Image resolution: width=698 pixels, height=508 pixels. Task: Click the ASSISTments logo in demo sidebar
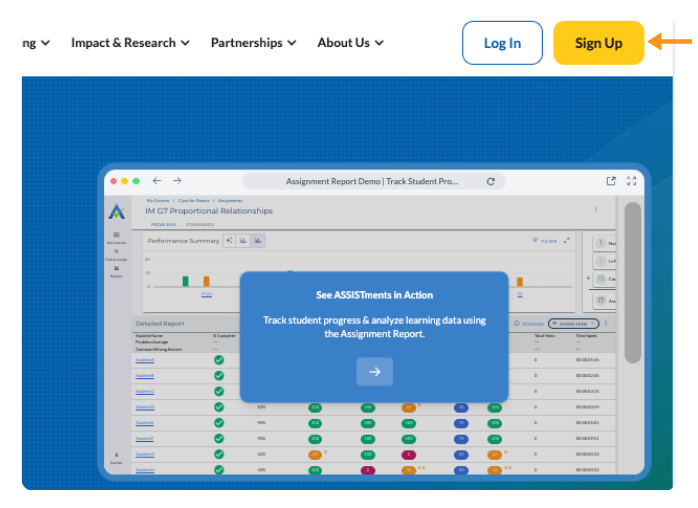click(x=117, y=211)
